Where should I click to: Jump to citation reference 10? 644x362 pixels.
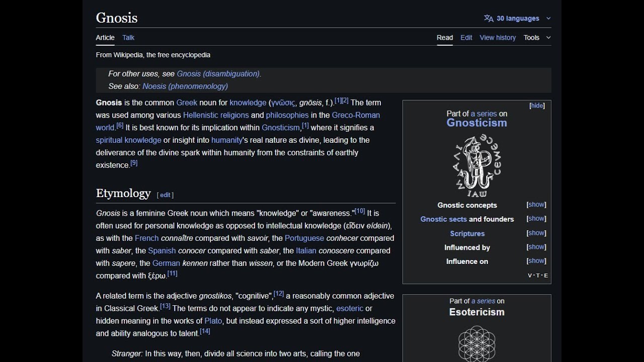pyautogui.click(x=360, y=211)
